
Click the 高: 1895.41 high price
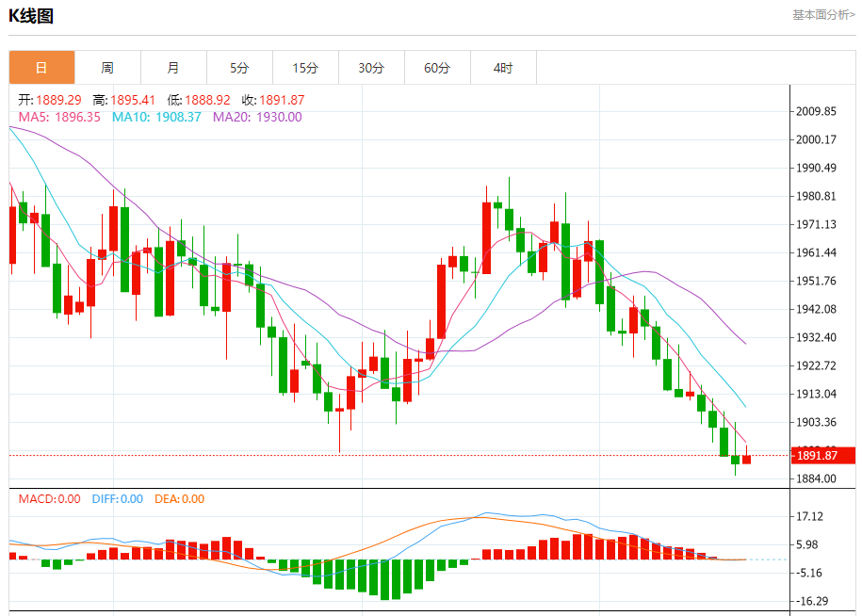pos(123,100)
